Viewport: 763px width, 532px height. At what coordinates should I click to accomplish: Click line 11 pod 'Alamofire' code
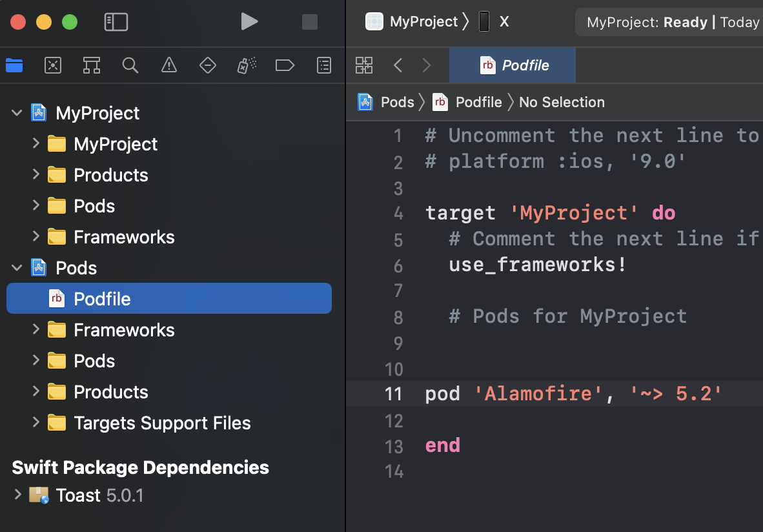tap(574, 394)
